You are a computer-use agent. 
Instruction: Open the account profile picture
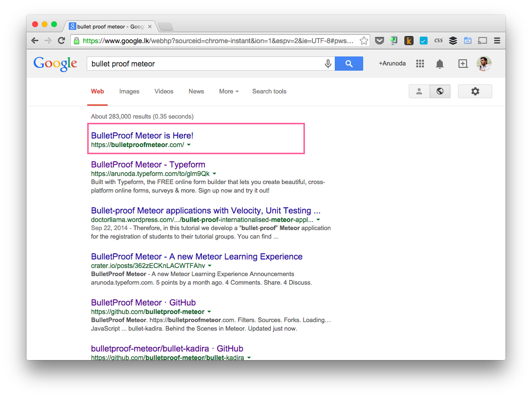(x=484, y=64)
